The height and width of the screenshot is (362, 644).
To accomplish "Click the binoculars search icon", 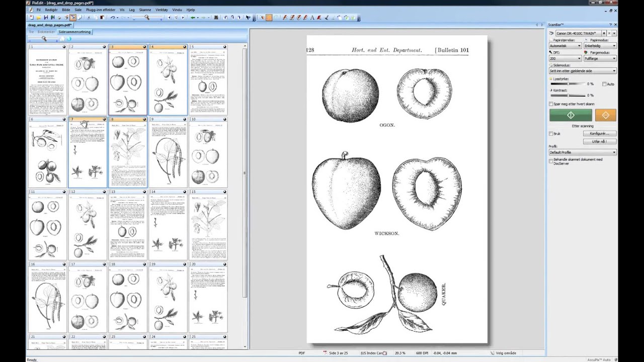I will tap(216, 18).
